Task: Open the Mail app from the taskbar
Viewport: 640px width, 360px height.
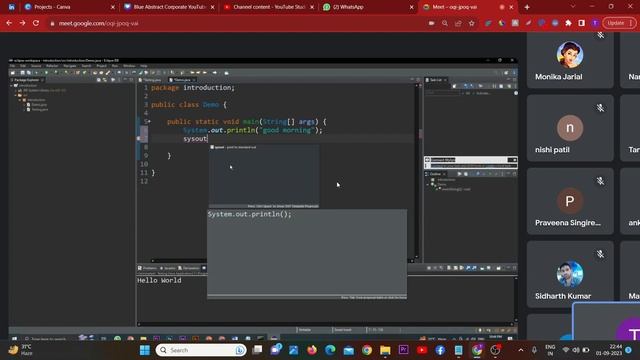Action: coord(349,350)
